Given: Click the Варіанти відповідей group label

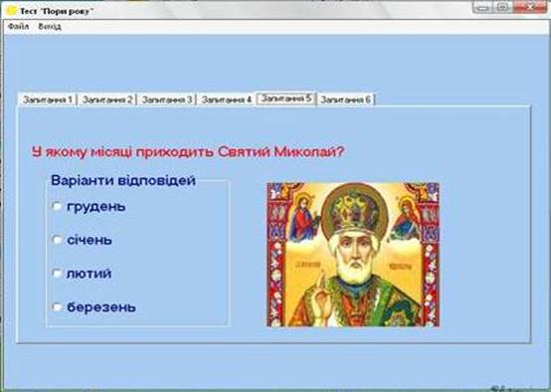Looking at the screenshot, I should coord(123,180).
